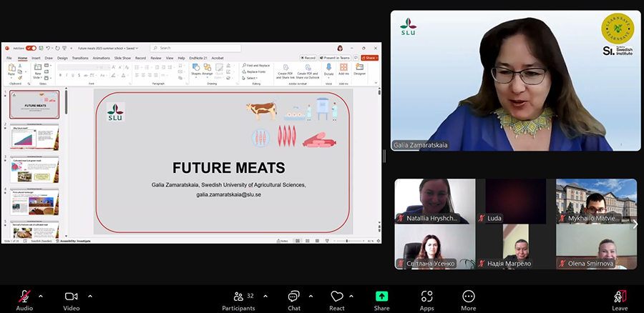This screenshot has height=313, width=644.
Task: Switch to the Design ribbon tab
Action: coord(62,59)
